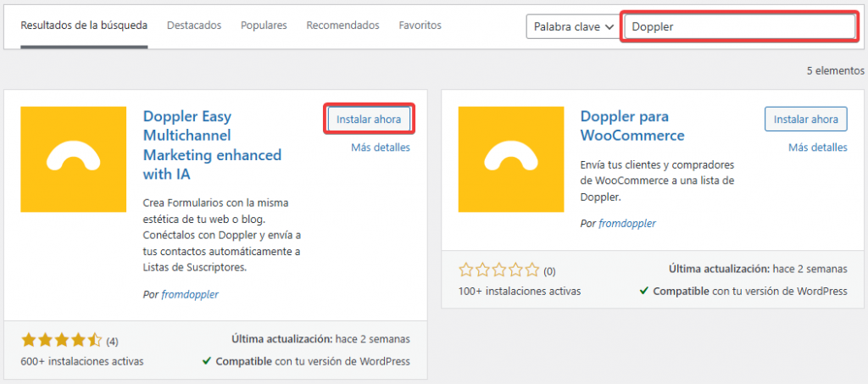
Task: Click the (0) ratings count
Action: [x=549, y=271]
